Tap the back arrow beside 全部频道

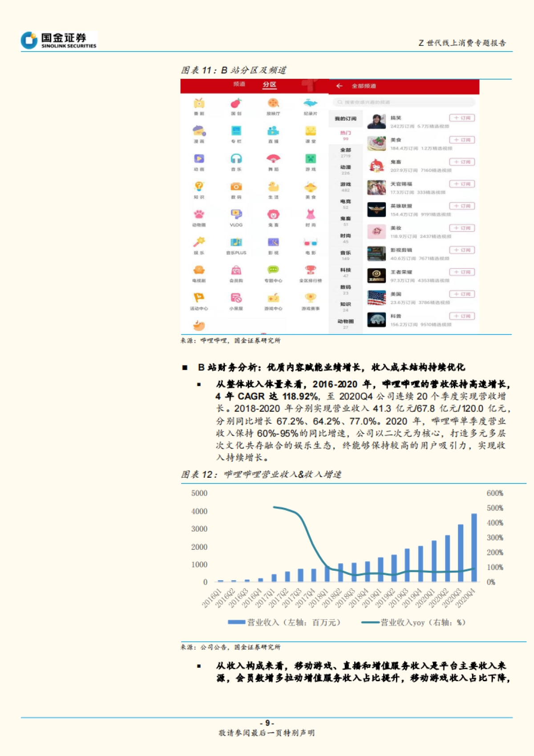point(340,86)
